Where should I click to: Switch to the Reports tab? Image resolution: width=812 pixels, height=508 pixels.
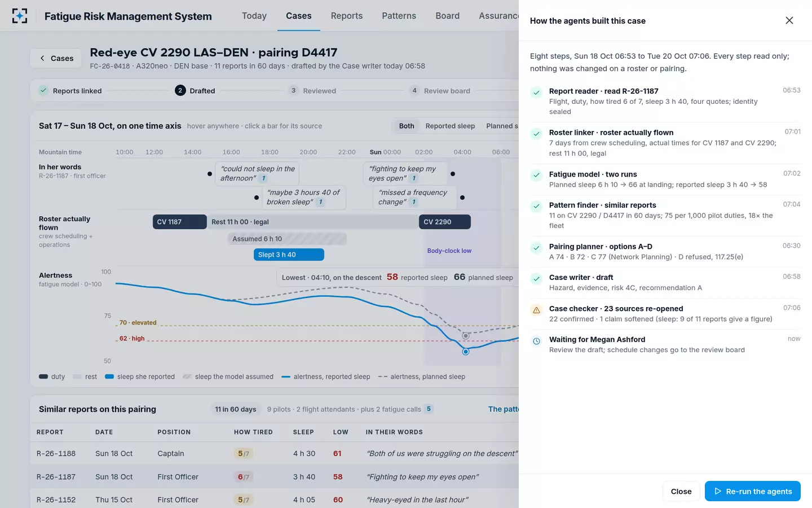click(347, 16)
